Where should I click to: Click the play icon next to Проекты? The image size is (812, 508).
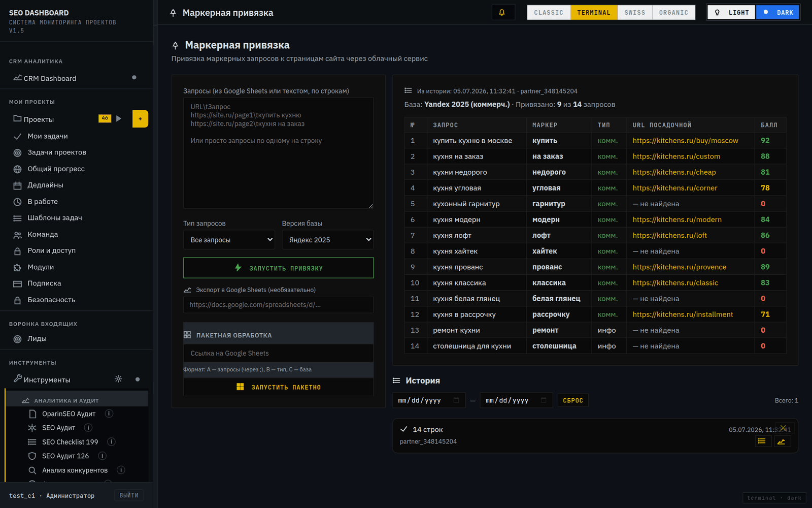pyautogui.click(x=119, y=118)
